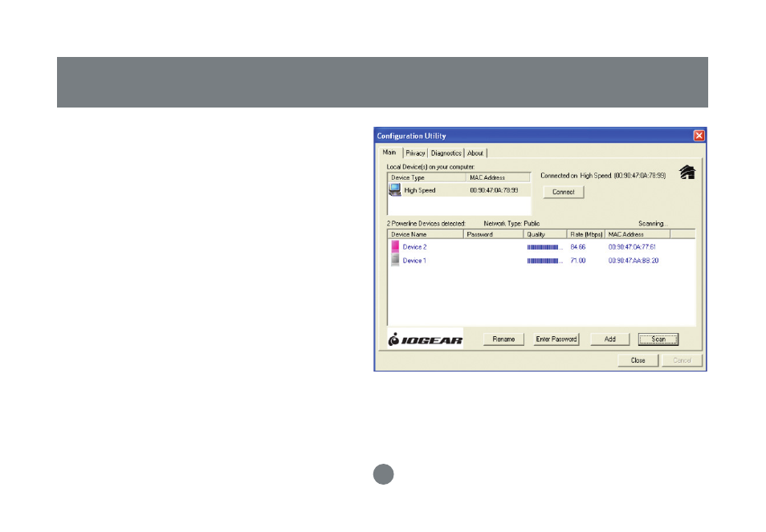766x532 pixels.
Task: Click the Rename button
Action: tap(503, 339)
